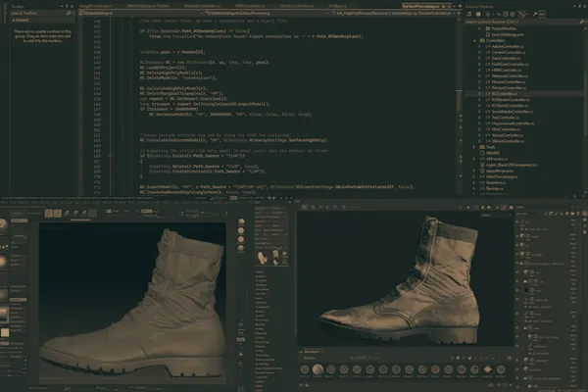Select RCModelsController.cs in Solution Explorer
This screenshot has height=392, width=588.
click(x=511, y=100)
